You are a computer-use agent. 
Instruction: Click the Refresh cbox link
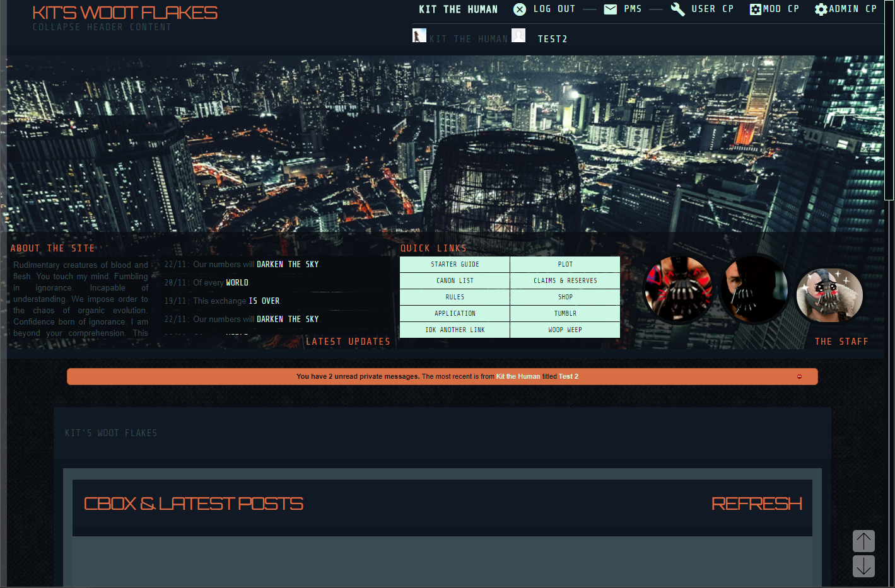[x=757, y=504]
